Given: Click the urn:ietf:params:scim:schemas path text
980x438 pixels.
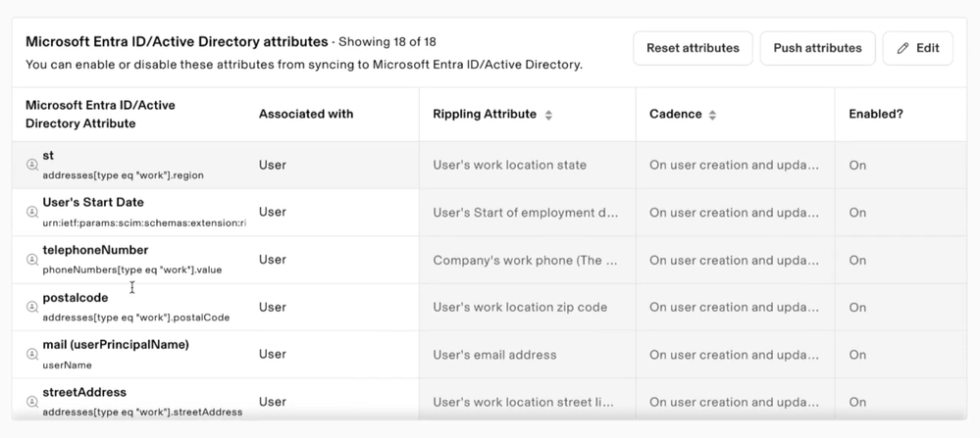Looking at the screenshot, I should point(144,222).
